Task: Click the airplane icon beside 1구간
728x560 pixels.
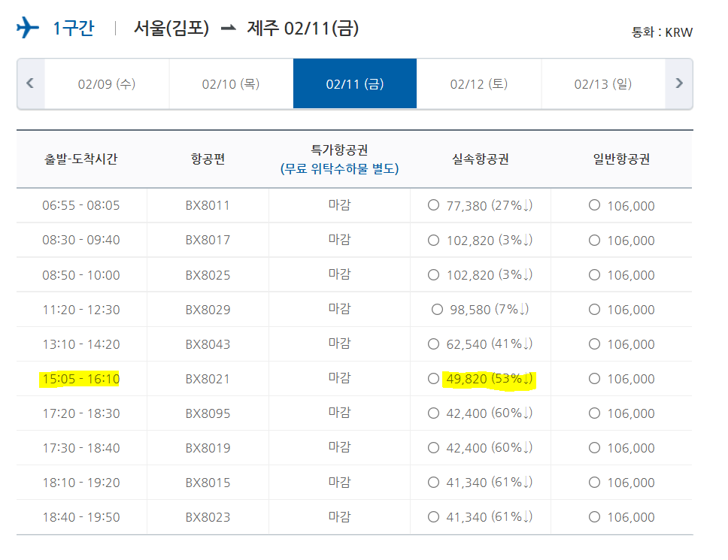Action: (x=27, y=27)
